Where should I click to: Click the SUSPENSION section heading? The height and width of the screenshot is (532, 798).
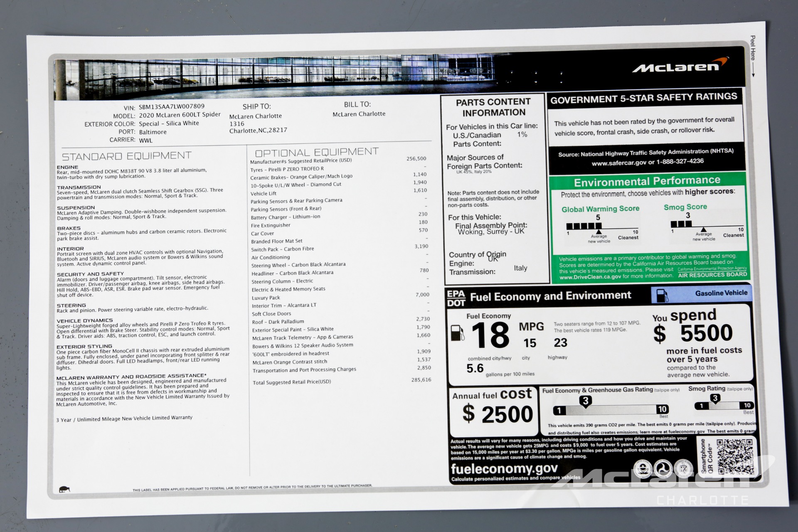click(x=76, y=208)
